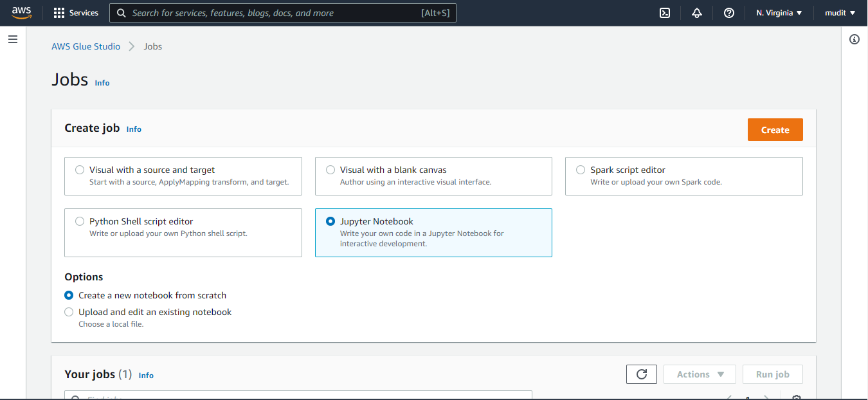Viewport: 868px width, 400px height.
Task: Select Upload and edit an existing notebook
Action: click(69, 312)
